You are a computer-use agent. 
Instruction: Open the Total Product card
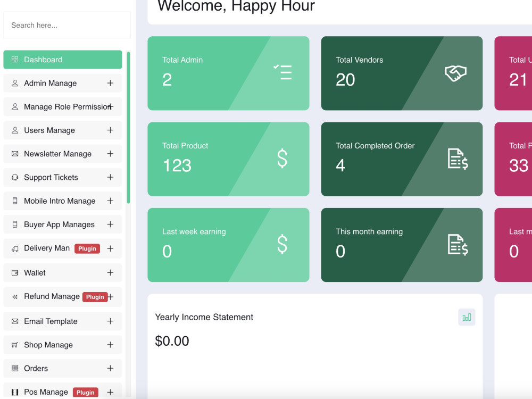[x=228, y=159]
